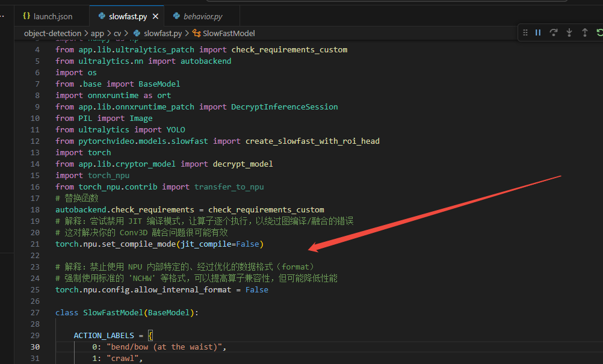Click line number 27 in gutter
603x364 pixels.
[35, 312]
